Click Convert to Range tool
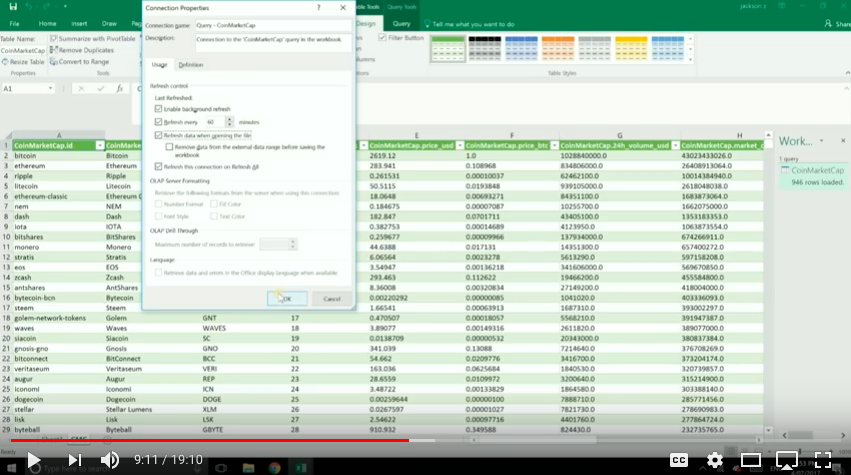Image resolution: width=851 pixels, height=475 pixels. pos(80,62)
